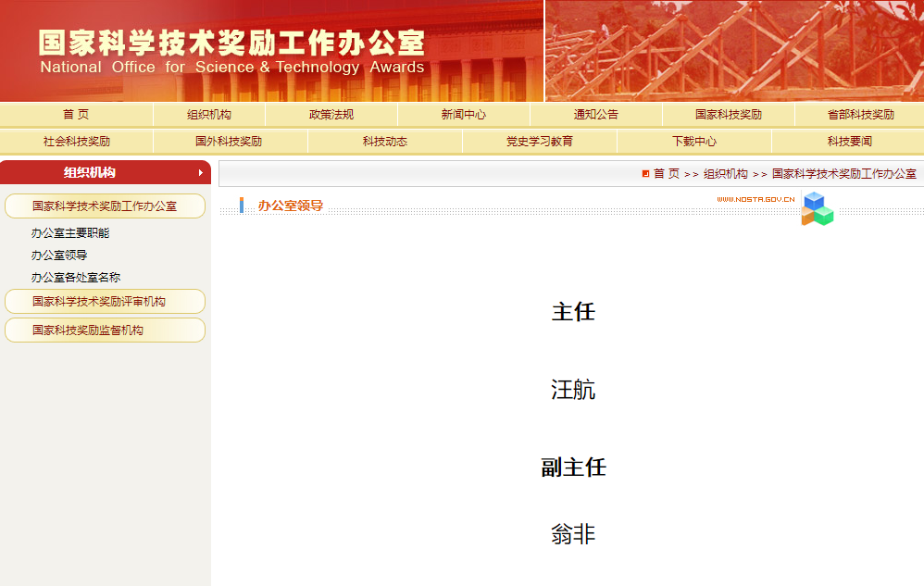Viewport: 924px width, 586px height.
Task: Click the arrow beside 组织机构 sidebar header
Action: pyautogui.click(x=200, y=173)
